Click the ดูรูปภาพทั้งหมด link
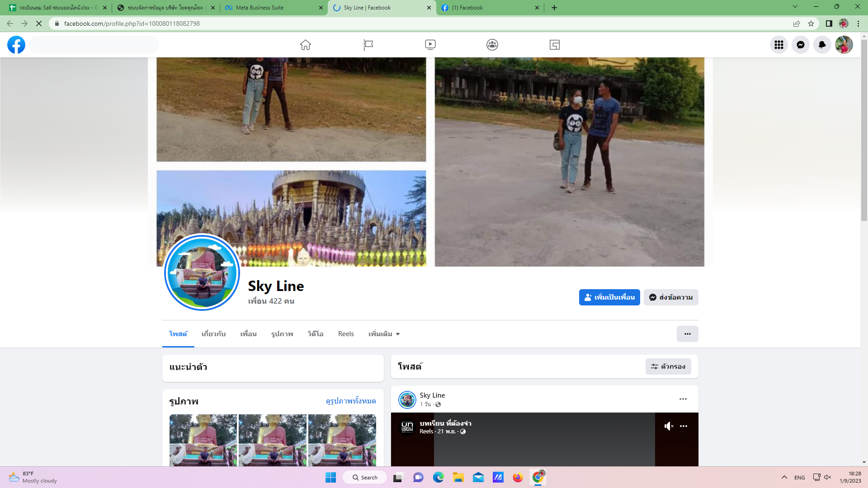Image resolution: width=868 pixels, height=488 pixels. tap(351, 401)
